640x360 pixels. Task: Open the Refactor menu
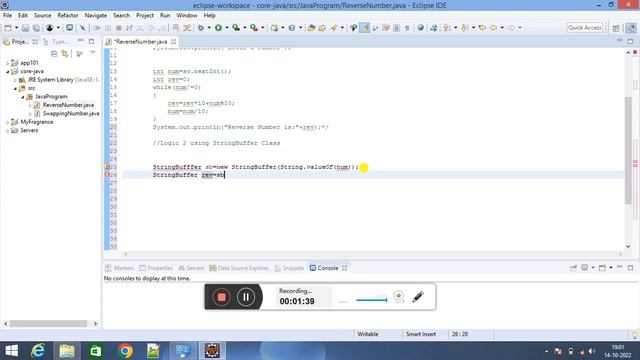(x=68, y=16)
